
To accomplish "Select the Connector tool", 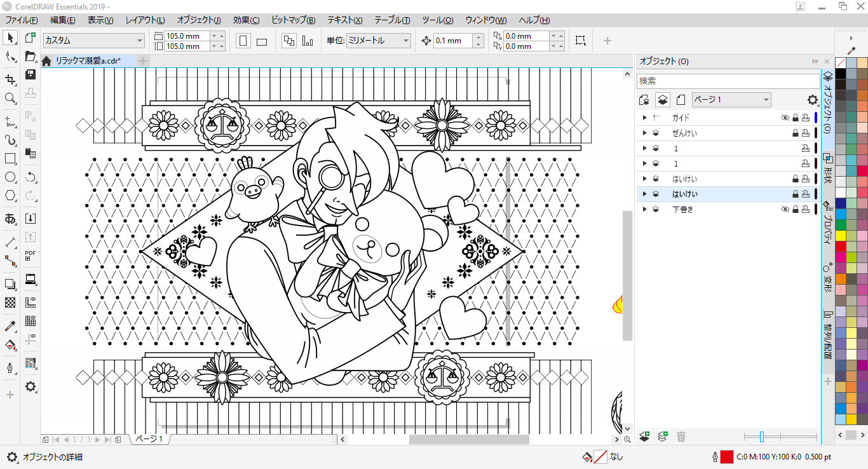I will [x=10, y=261].
